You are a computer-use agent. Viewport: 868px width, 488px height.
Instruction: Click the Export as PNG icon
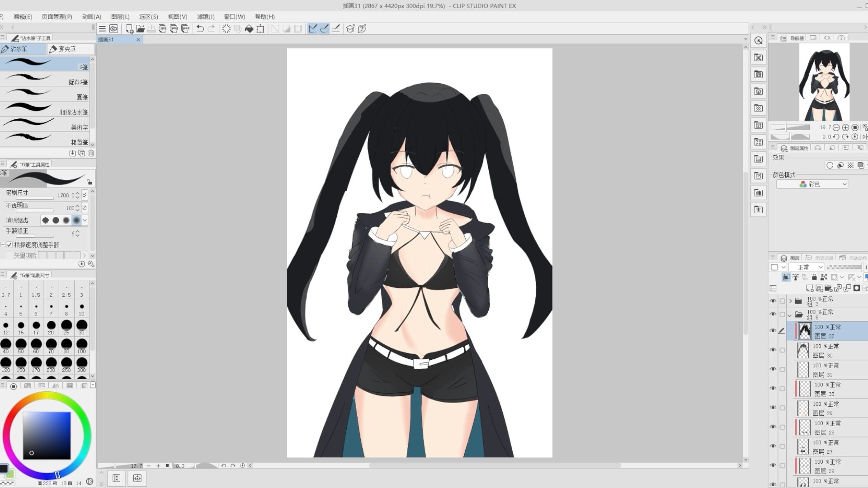pyautogui.click(x=174, y=29)
